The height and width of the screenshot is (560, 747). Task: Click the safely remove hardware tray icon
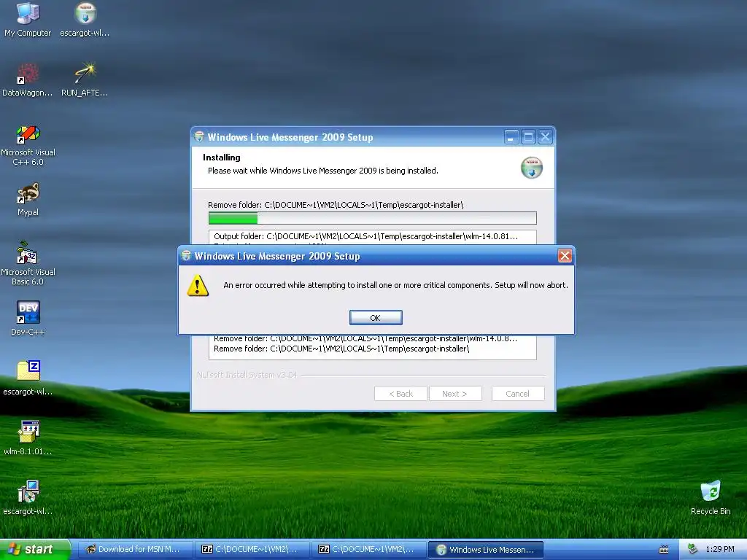point(692,549)
